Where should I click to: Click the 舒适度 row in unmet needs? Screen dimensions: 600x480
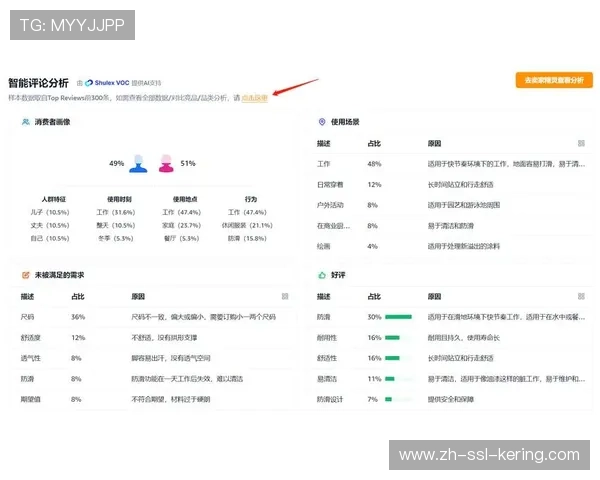tap(152, 338)
